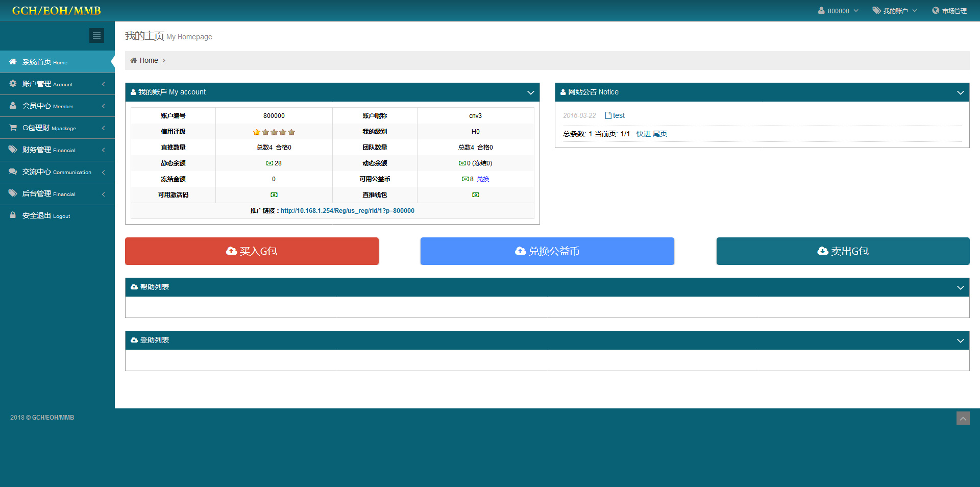Click the user icon beside 800000
The width and height of the screenshot is (980, 487).
821,11
